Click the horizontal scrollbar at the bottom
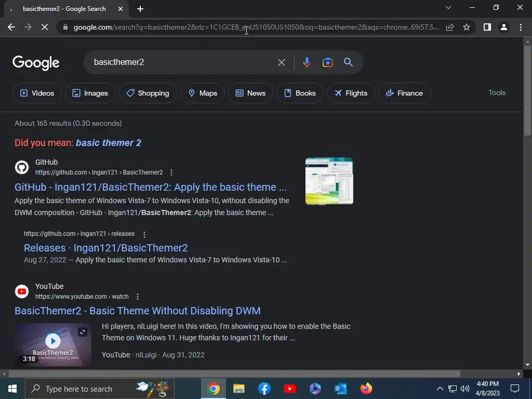Viewport: 532px width, 399px height. click(x=234, y=374)
